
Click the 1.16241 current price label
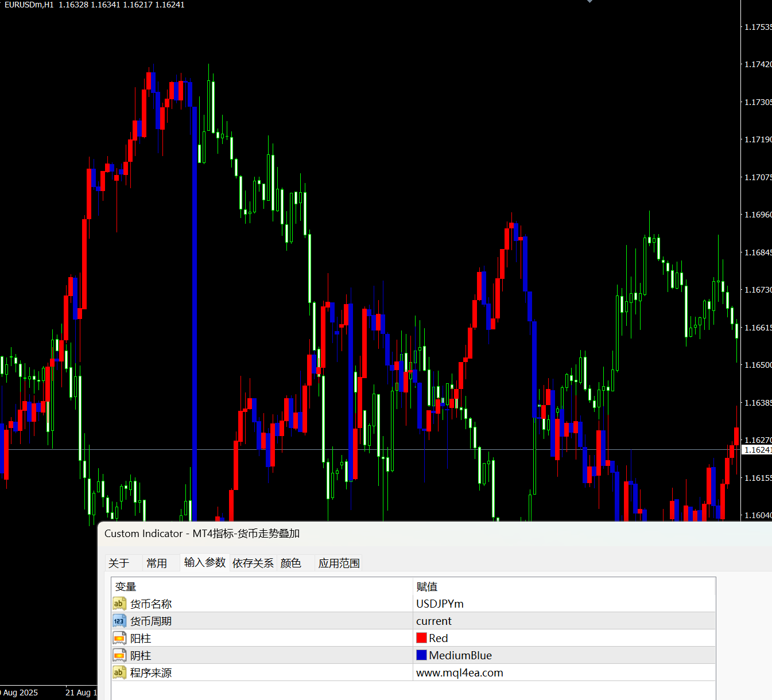tap(757, 450)
